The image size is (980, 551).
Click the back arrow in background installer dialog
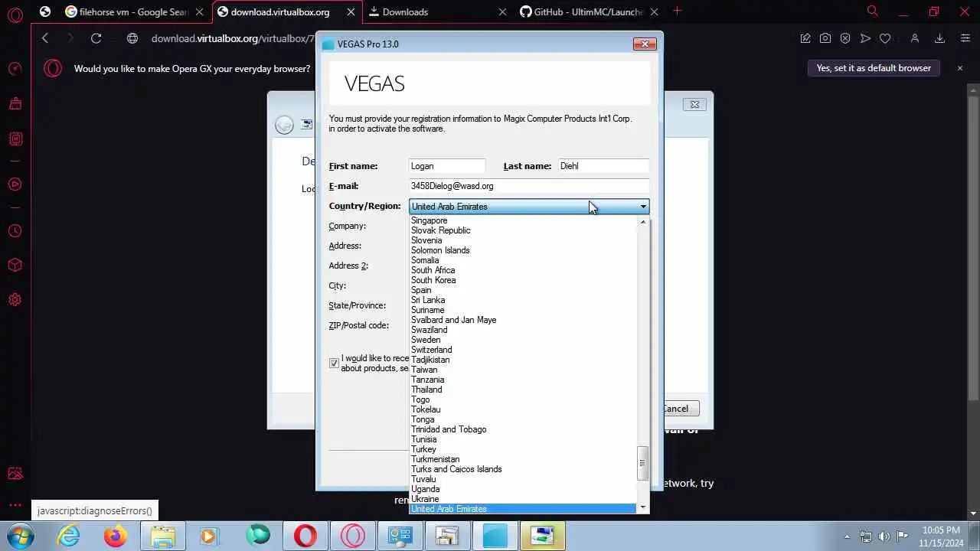tap(284, 125)
